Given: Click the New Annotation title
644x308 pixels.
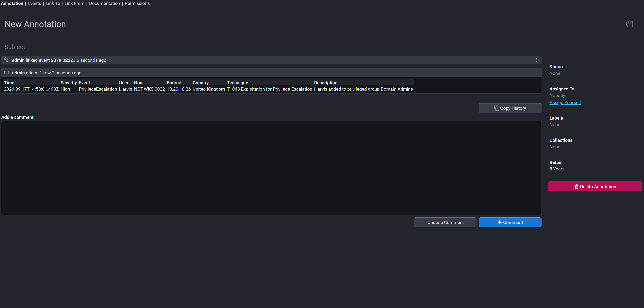Looking at the screenshot, I should (35, 24).
